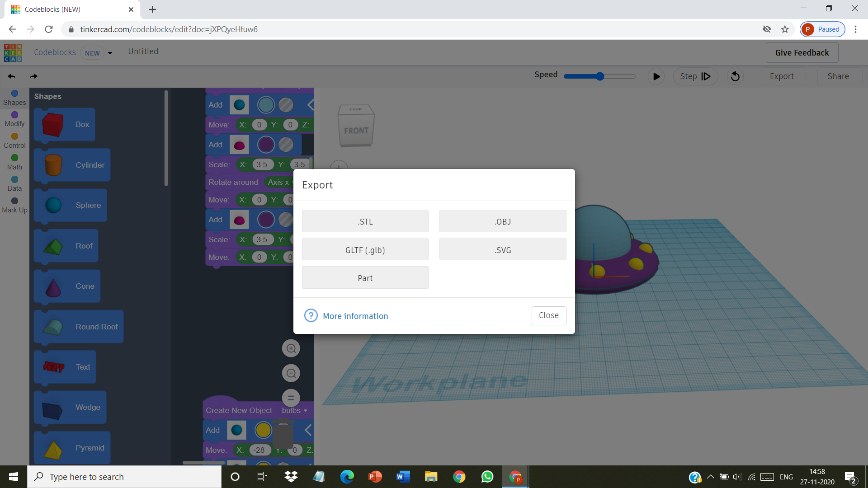The height and width of the screenshot is (488, 868).
Task: Click the undo arrow in toolbar
Action: [11, 76]
